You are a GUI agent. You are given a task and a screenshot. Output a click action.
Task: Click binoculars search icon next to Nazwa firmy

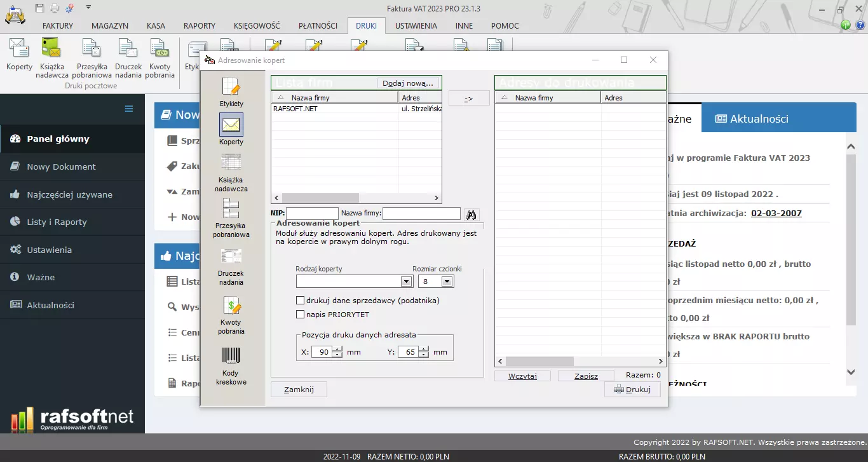tap(471, 214)
